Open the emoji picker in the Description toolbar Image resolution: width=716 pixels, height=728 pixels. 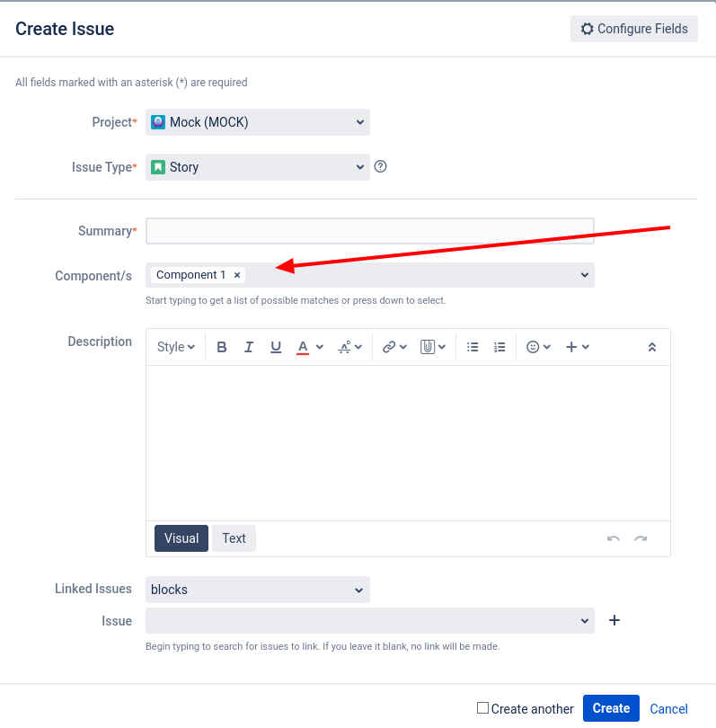point(534,346)
